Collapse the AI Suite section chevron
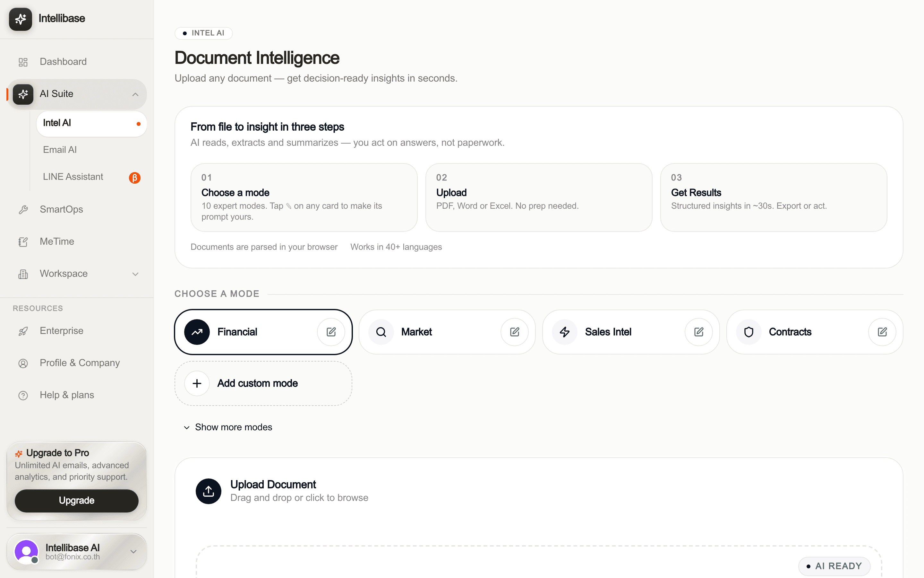Image resolution: width=924 pixels, height=578 pixels. 135,94
